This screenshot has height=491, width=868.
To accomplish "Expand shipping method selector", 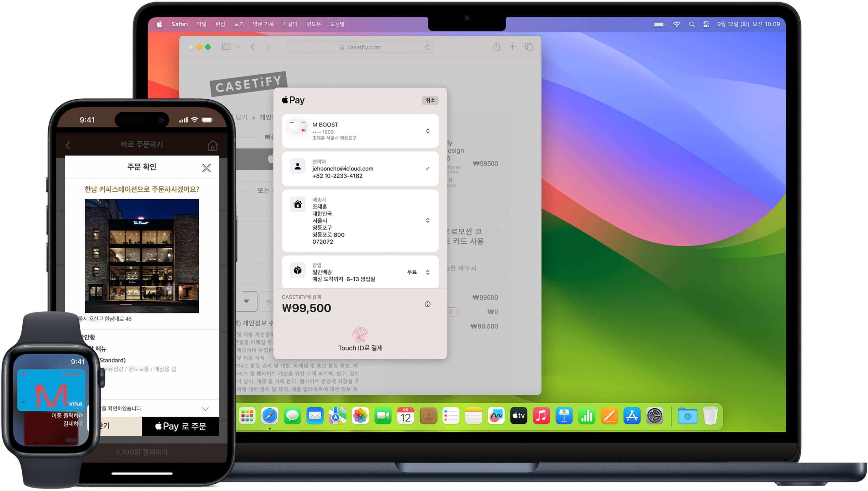I will click(x=428, y=272).
